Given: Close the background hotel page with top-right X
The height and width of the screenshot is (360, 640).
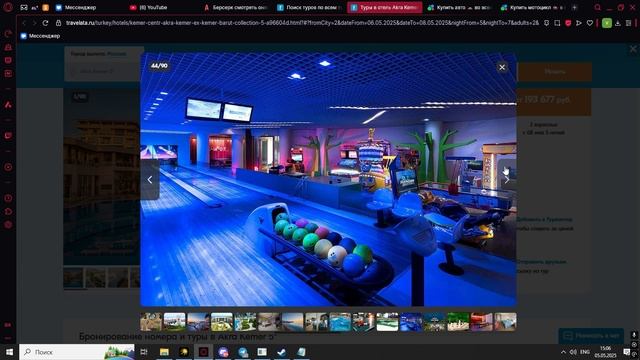Looking at the screenshot, I should tap(633, 49).
